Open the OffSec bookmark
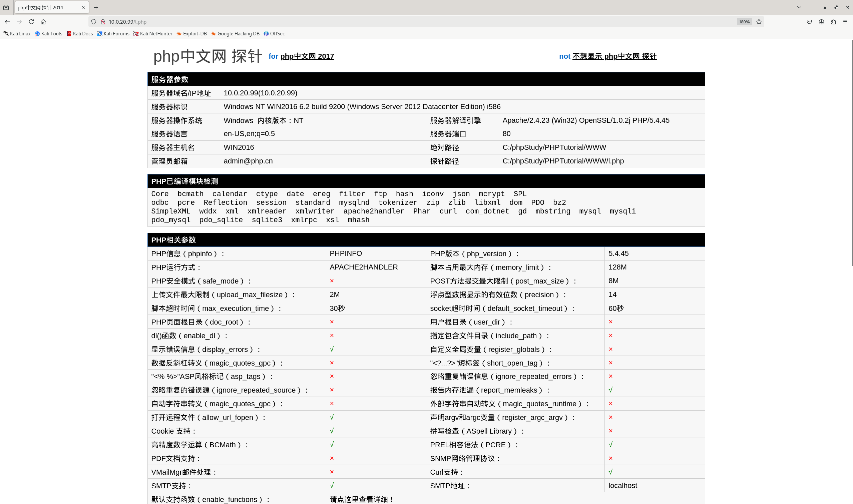 pos(274,34)
